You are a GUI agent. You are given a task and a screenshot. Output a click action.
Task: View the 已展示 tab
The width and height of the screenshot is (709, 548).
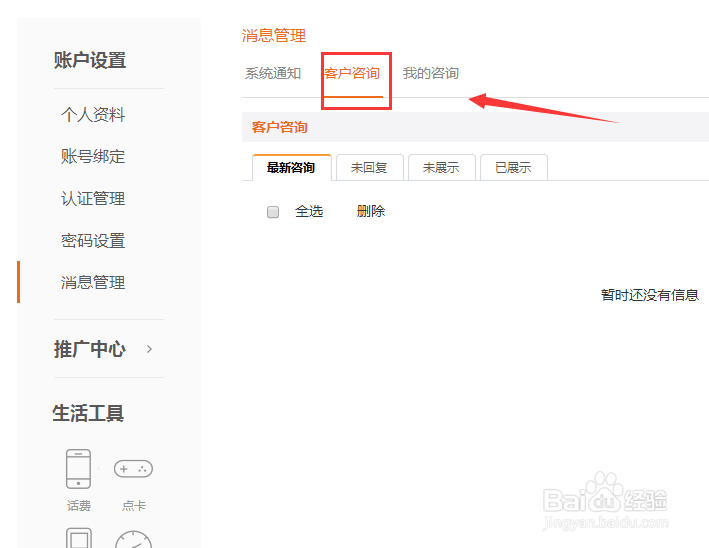[514, 167]
